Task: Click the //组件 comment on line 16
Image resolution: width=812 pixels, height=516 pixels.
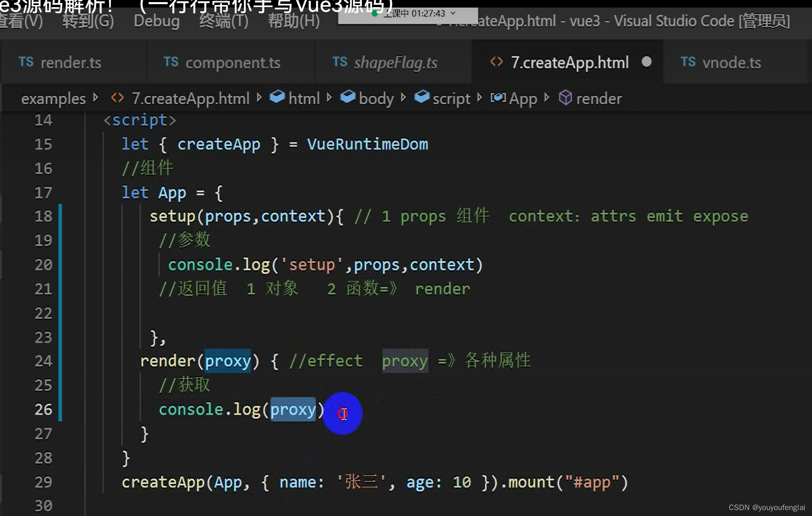Action: tap(147, 168)
